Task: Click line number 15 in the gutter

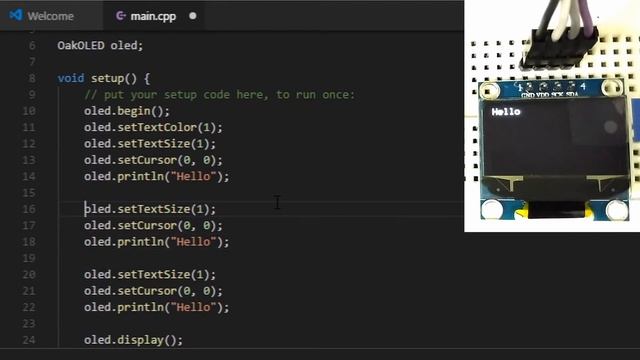Action: [29, 193]
